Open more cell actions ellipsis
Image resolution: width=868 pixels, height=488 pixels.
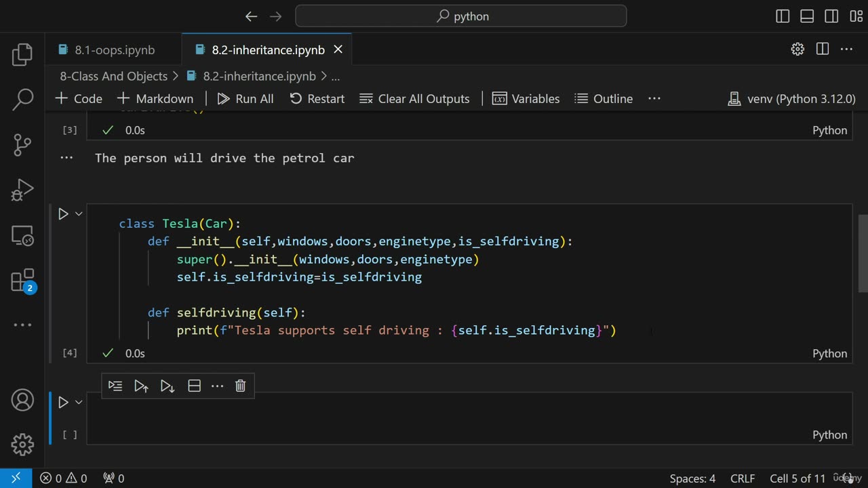[x=217, y=386]
